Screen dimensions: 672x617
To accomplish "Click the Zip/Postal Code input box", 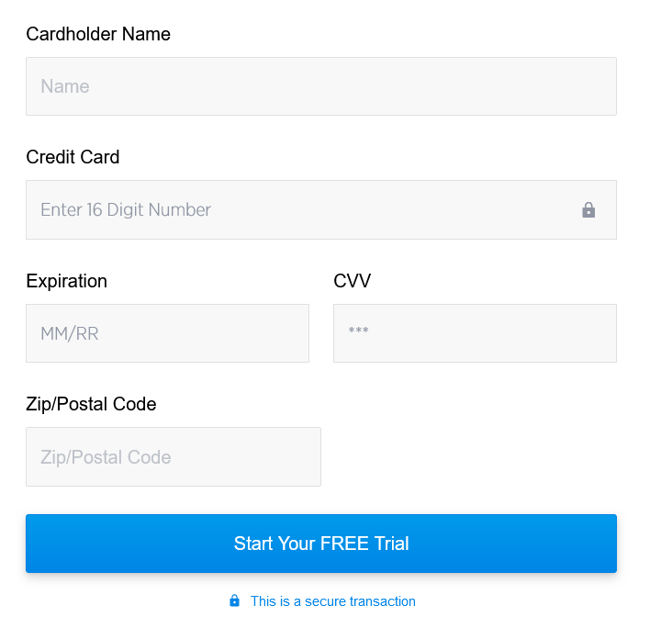I will click(x=174, y=457).
